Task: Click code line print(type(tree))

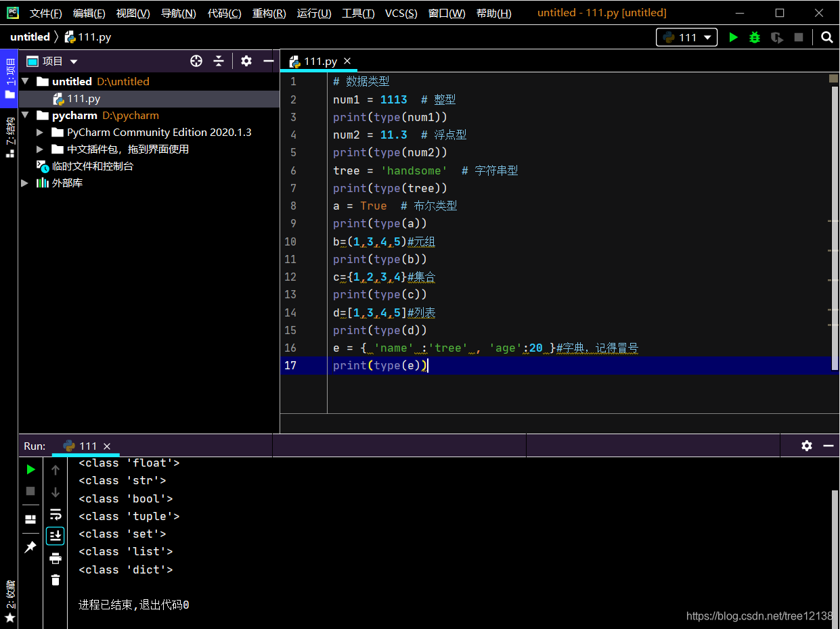Action: pos(390,188)
